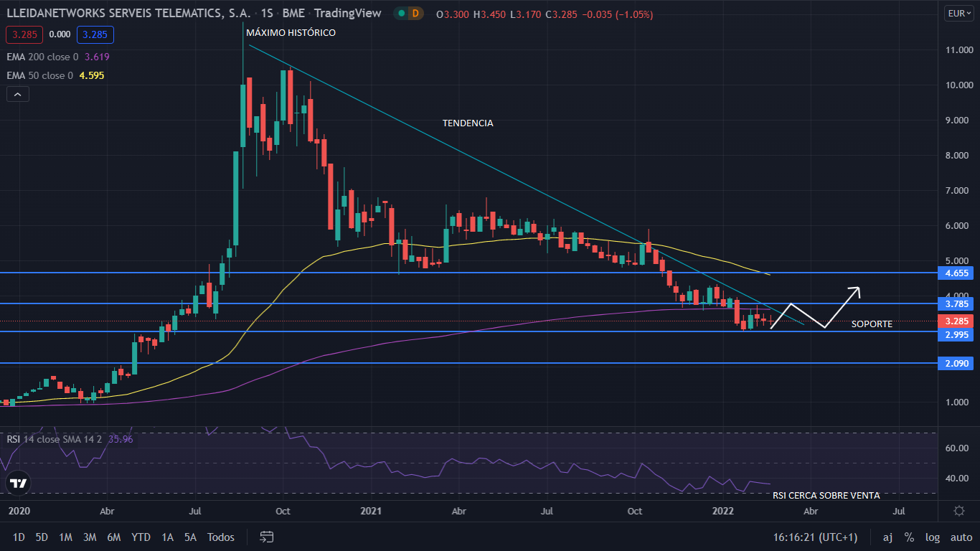Click the TradingView logo
Viewport: 980px width, 551px height.
coord(19,484)
